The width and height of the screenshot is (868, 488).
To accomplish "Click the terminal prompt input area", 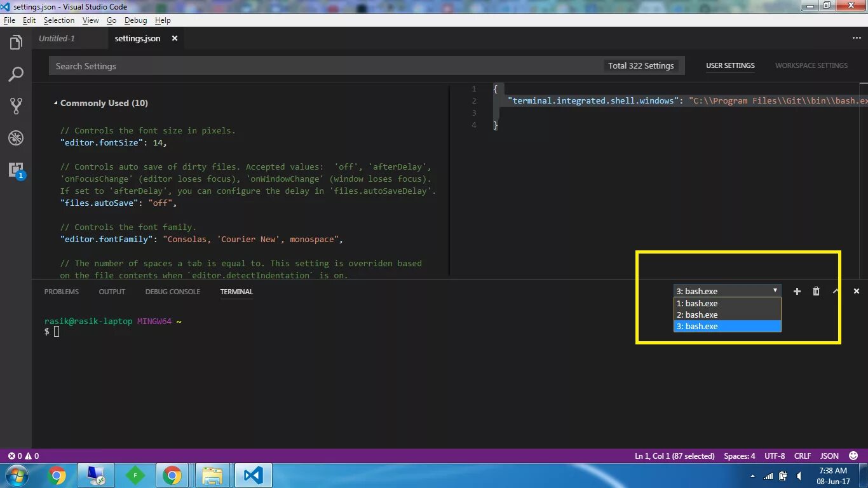I will [56, 332].
